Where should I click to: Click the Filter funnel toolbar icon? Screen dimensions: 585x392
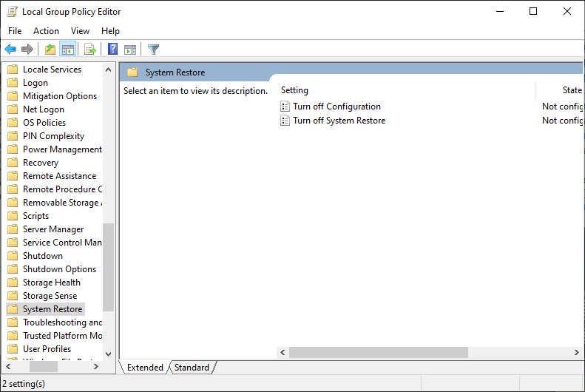point(153,50)
